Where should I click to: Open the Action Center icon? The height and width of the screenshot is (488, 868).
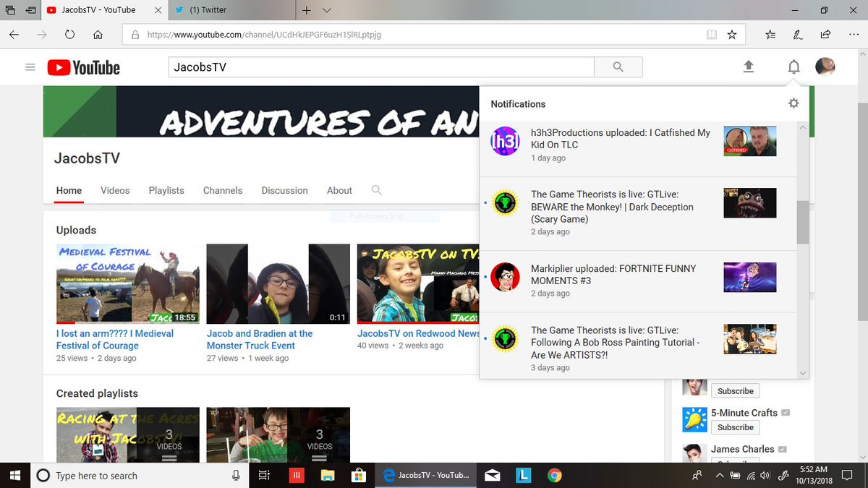coord(848,475)
